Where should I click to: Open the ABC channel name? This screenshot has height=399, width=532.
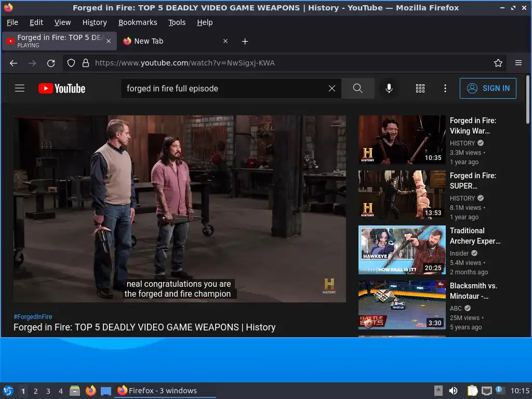456,308
